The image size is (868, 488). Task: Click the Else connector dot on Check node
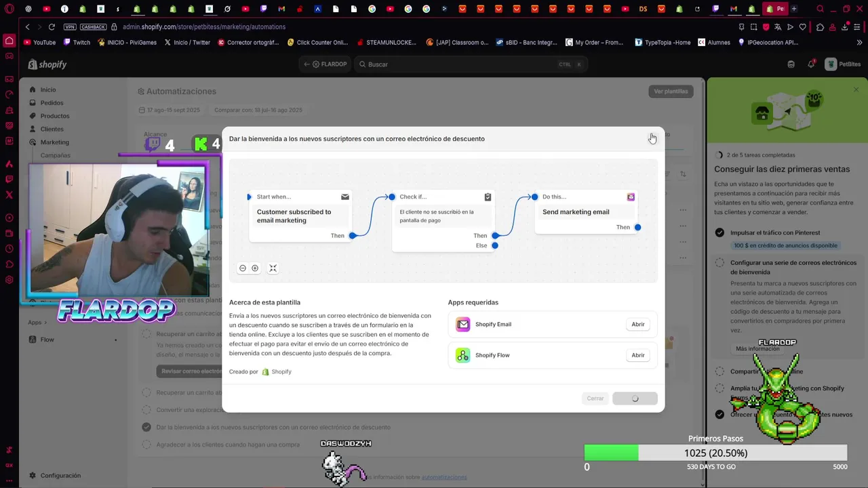pos(495,245)
